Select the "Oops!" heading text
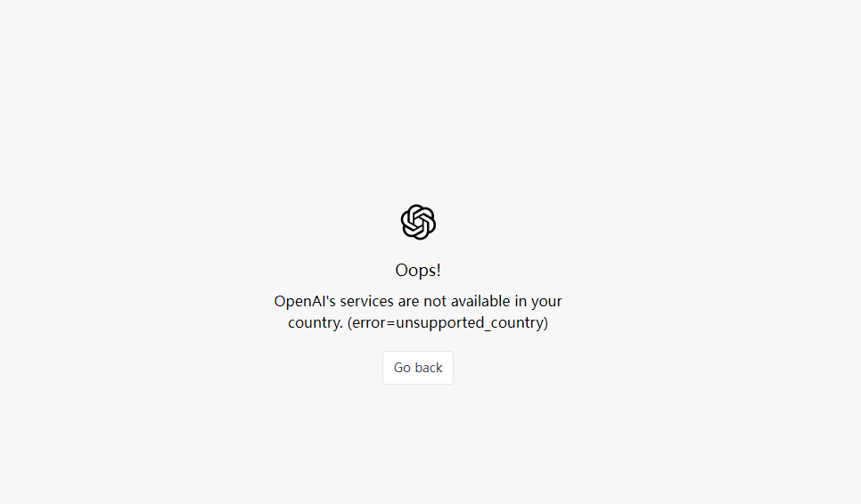 418,271
